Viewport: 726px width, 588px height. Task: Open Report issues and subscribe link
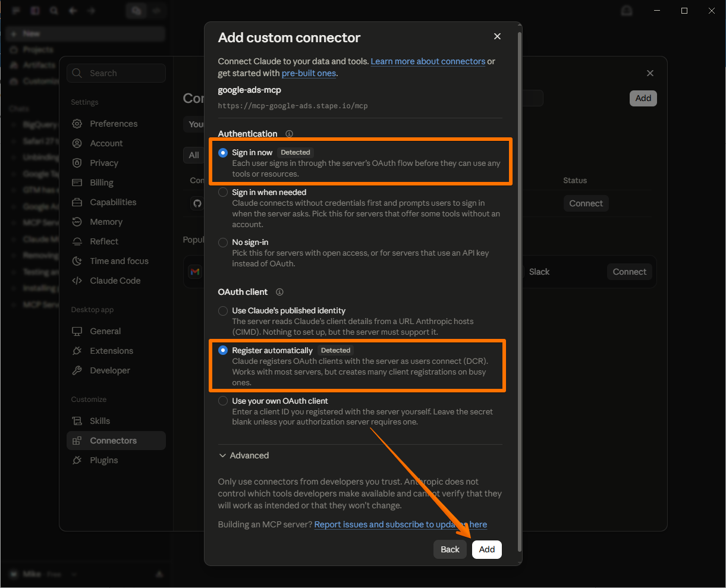click(x=401, y=524)
